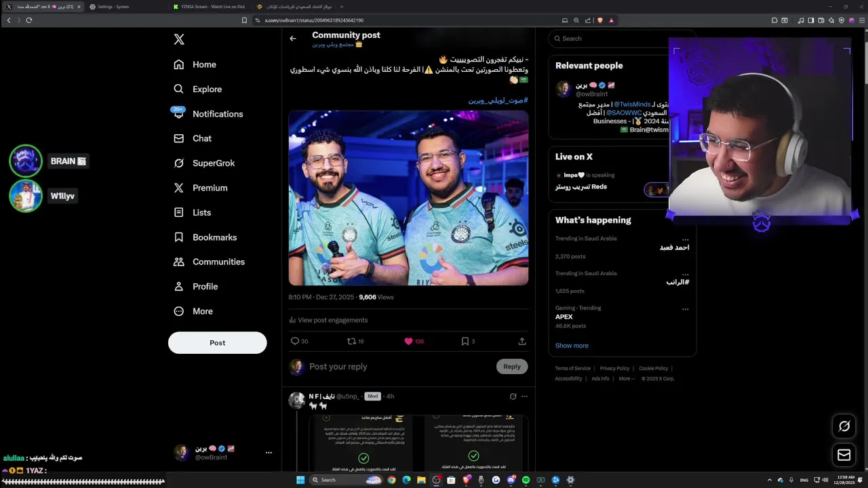
Task: Open Home in the X sidebar
Action: (x=195, y=64)
